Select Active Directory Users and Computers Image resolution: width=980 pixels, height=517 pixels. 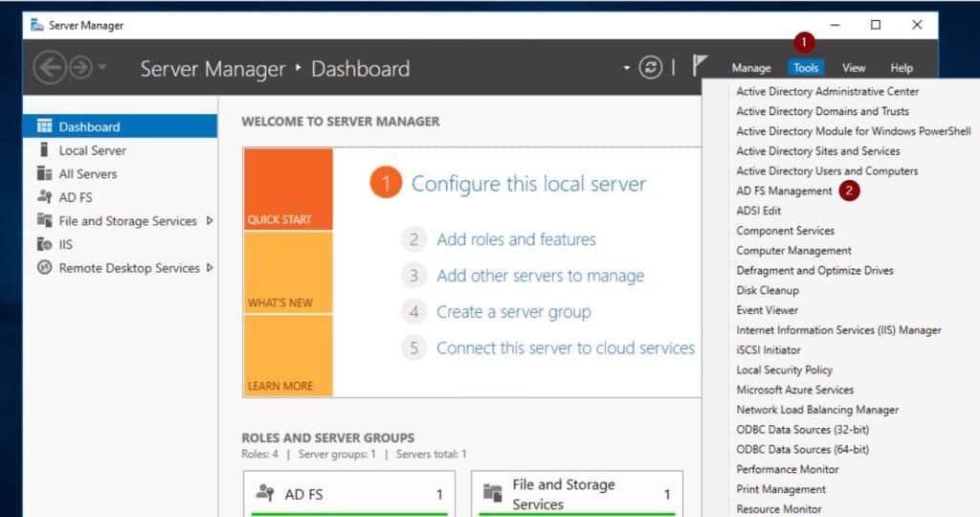(827, 171)
